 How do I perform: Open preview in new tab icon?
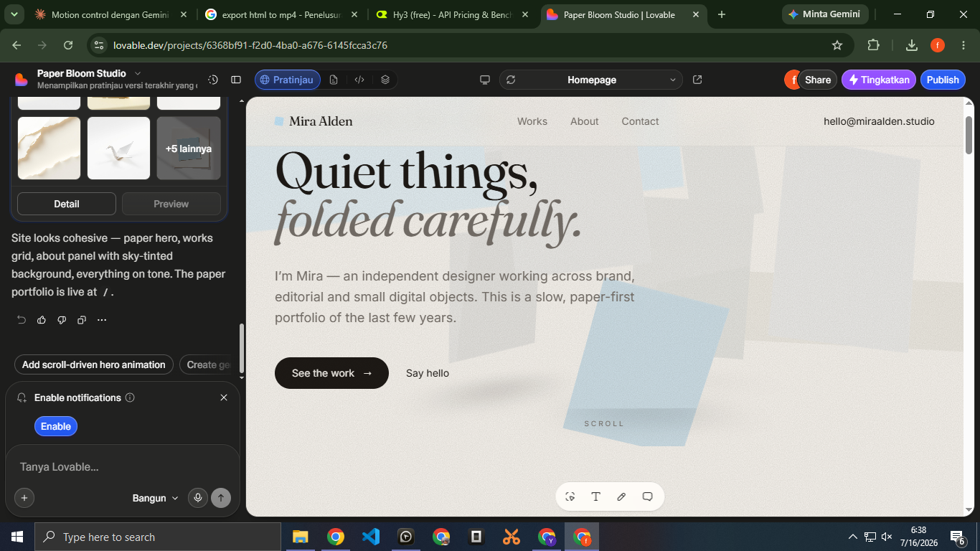(x=697, y=80)
